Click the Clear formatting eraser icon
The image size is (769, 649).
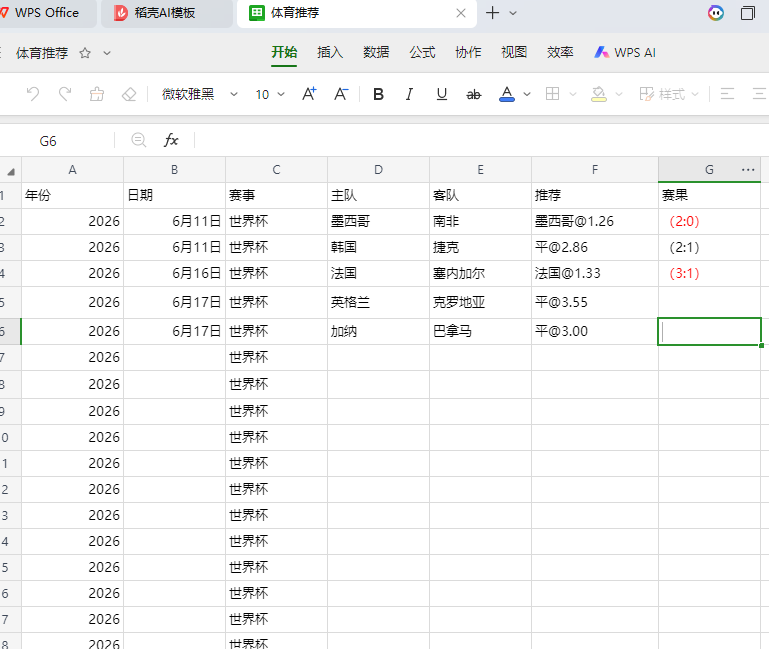pos(129,94)
